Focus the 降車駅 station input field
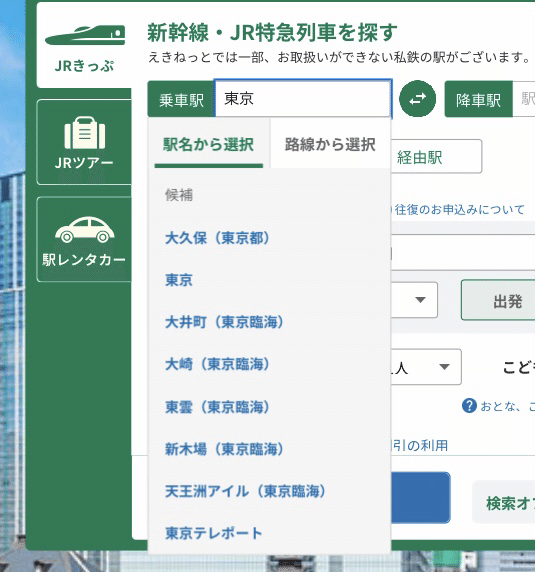 point(524,99)
